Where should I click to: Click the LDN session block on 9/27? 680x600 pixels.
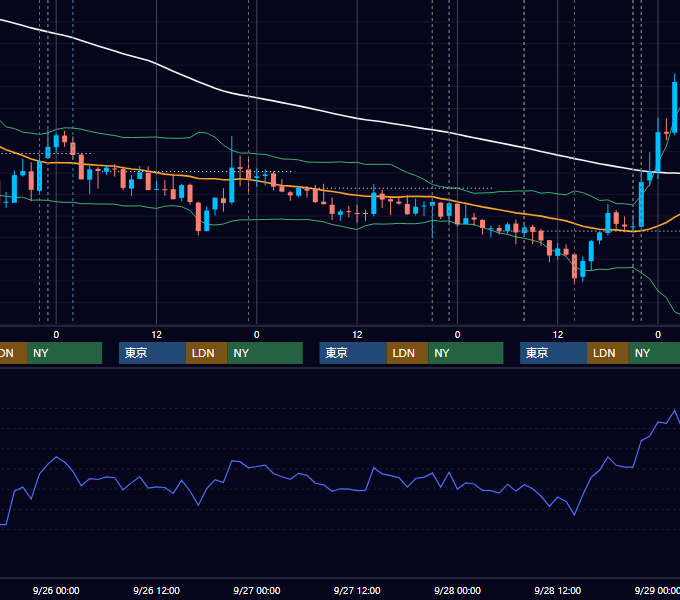[x=407, y=353]
